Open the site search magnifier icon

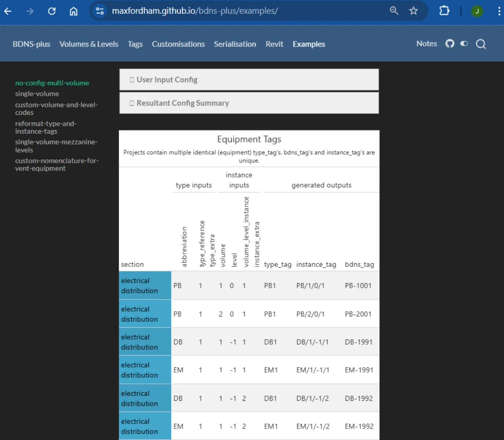481,44
